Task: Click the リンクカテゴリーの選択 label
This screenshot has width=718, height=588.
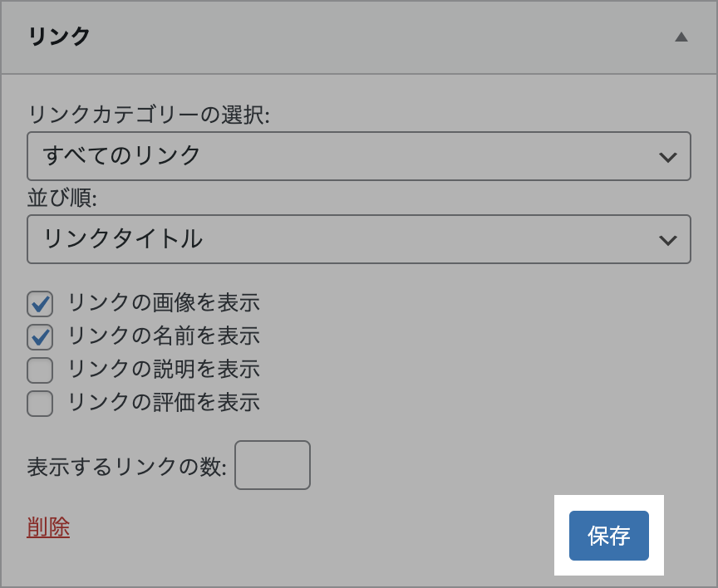Action: [x=149, y=115]
